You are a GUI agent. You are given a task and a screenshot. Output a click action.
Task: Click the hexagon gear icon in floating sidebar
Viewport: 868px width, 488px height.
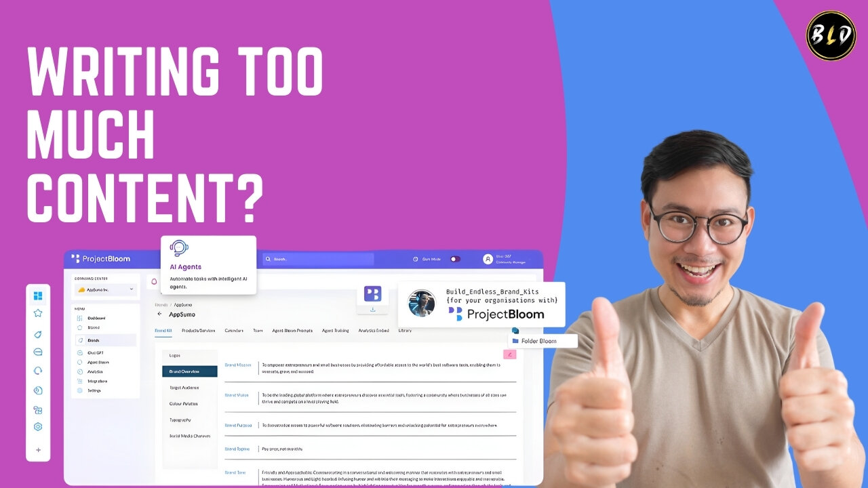[38, 426]
